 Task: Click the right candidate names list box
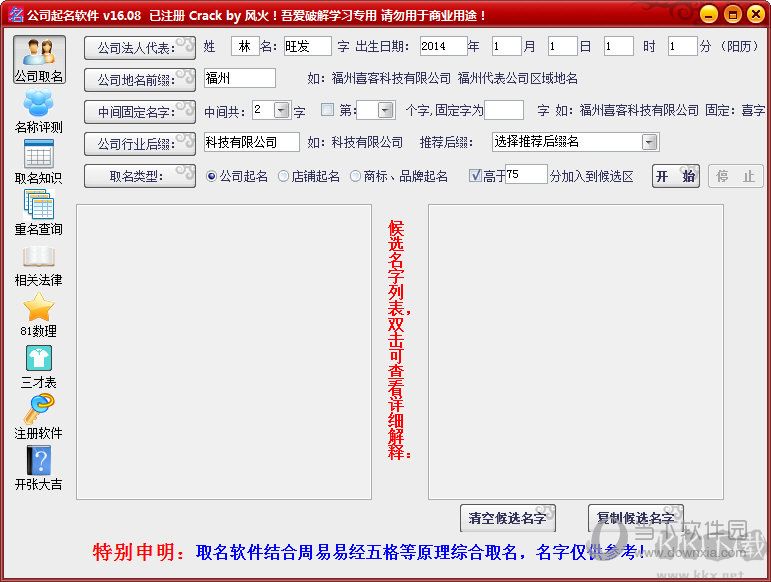pyautogui.click(x=576, y=352)
